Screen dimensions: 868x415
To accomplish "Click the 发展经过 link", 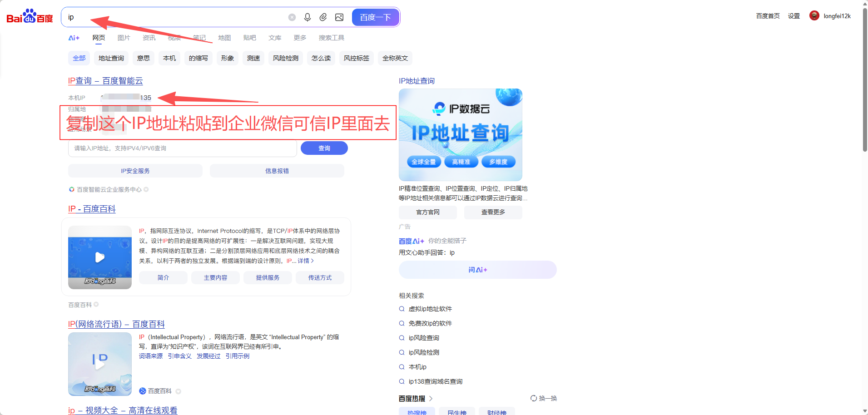I will point(208,356).
